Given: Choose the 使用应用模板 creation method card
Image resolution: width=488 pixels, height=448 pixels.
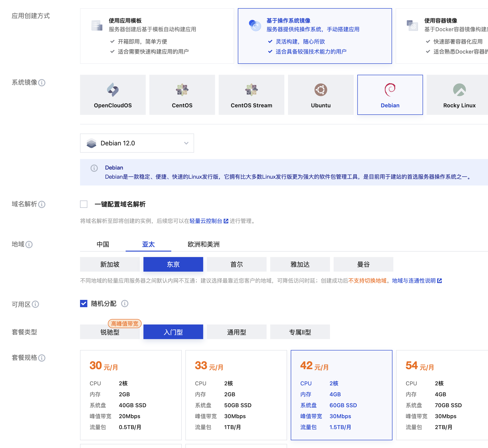Looking at the screenshot, I should [157, 36].
